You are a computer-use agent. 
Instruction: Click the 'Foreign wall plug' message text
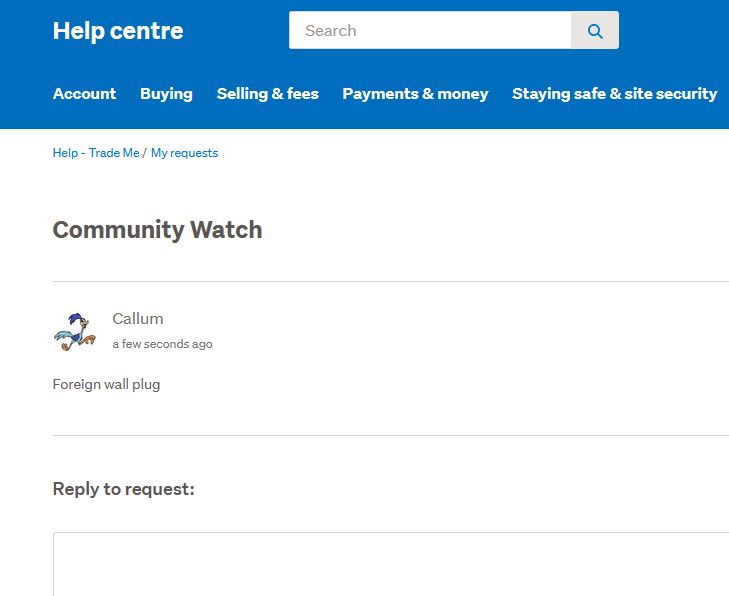coord(106,384)
